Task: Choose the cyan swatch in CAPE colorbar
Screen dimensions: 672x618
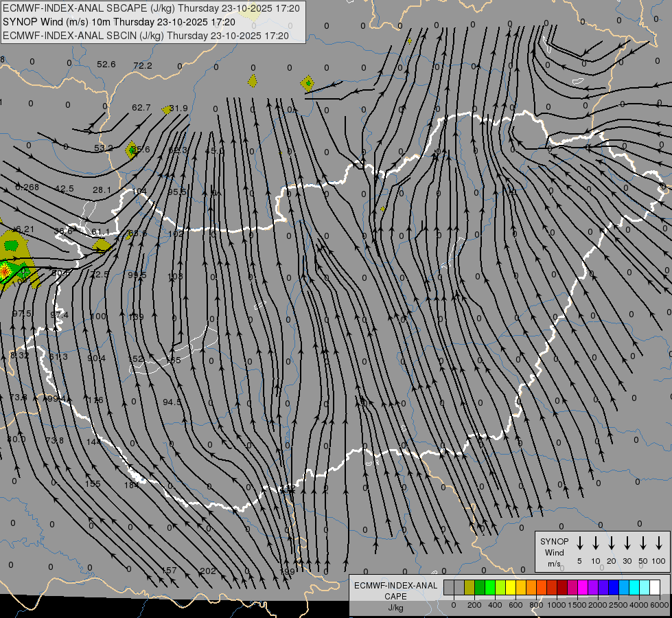Action: [634, 587]
